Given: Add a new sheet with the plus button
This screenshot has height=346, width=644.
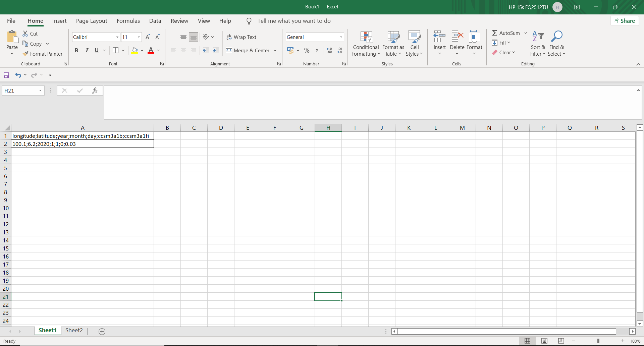Looking at the screenshot, I should pos(102,331).
